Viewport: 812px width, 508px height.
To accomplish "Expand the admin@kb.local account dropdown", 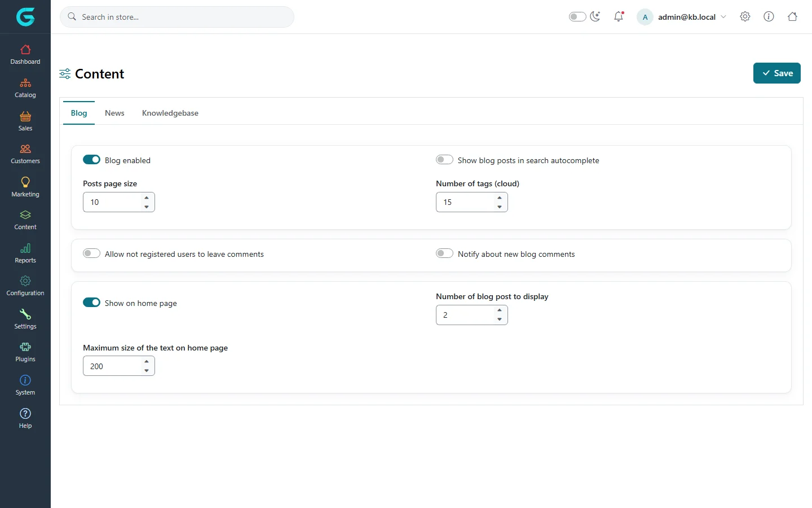I will [x=682, y=17].
